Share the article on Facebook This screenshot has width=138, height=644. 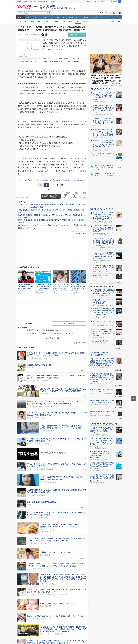pyautogui.click(x=46, y=35)
